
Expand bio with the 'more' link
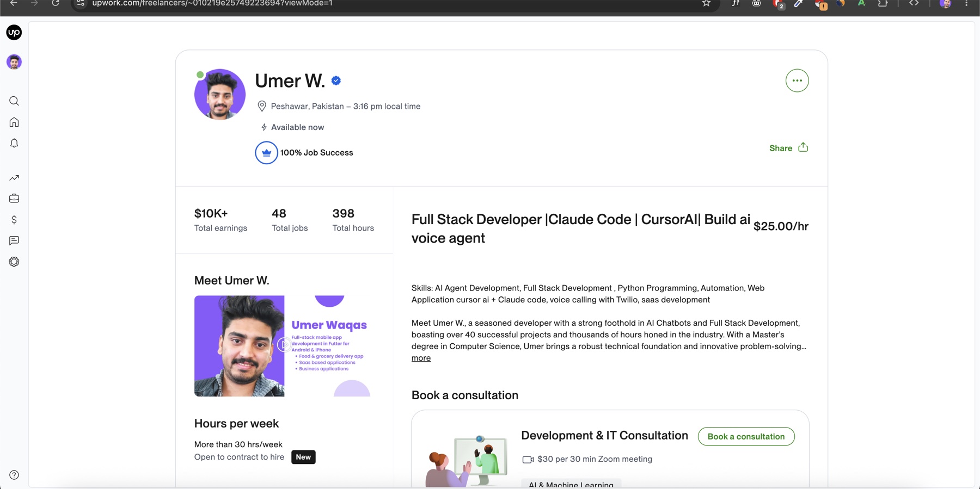(x=421, y=358)
